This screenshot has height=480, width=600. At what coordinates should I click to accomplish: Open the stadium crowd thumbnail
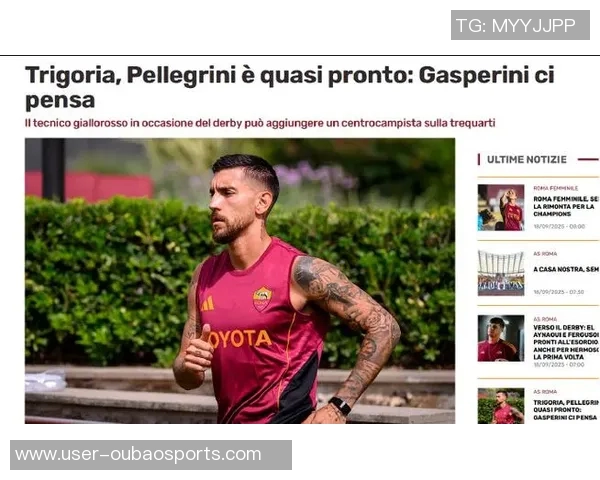pos(501,273)
